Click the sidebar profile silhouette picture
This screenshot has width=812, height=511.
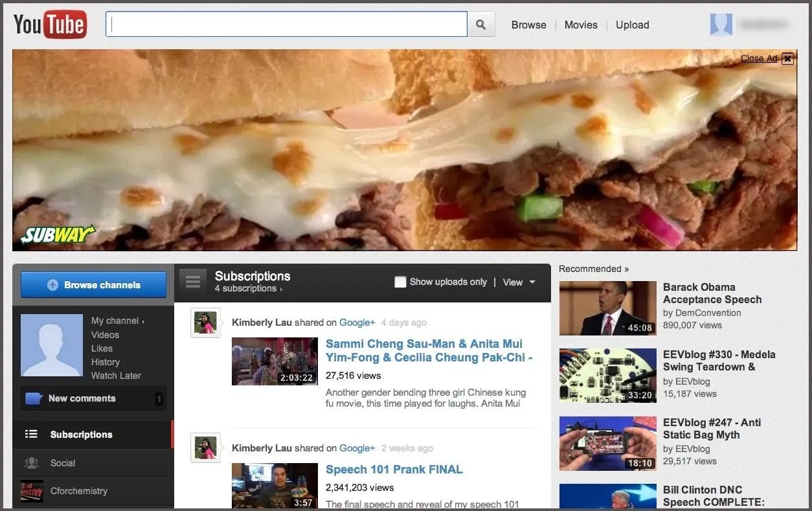click(x=52, y=345)
